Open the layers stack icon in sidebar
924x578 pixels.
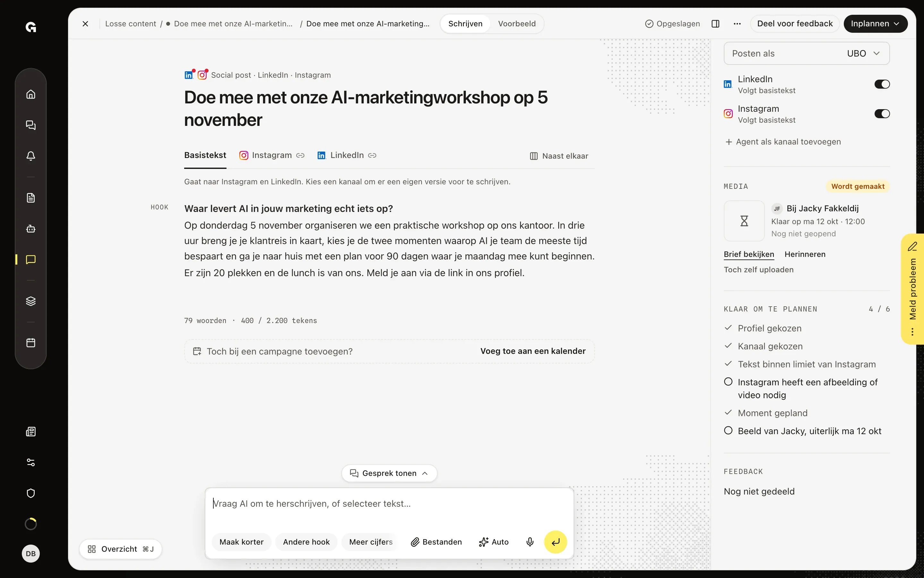tap(31, 301)
